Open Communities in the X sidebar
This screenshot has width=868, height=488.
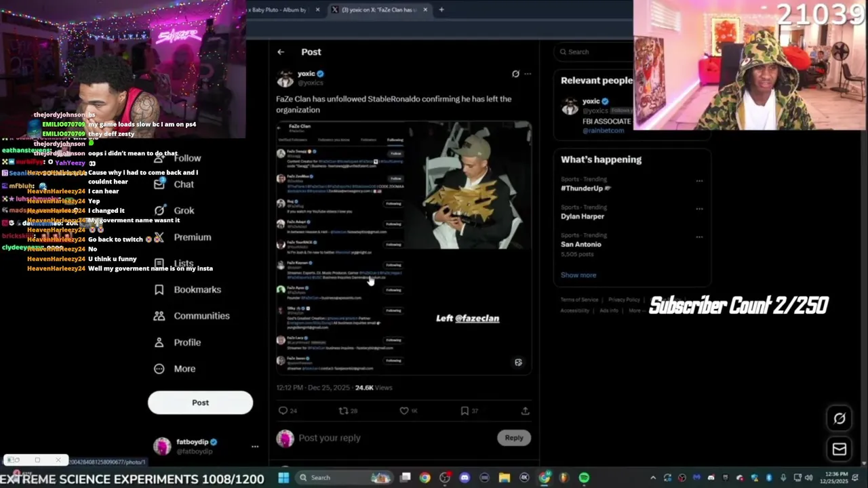192,316
